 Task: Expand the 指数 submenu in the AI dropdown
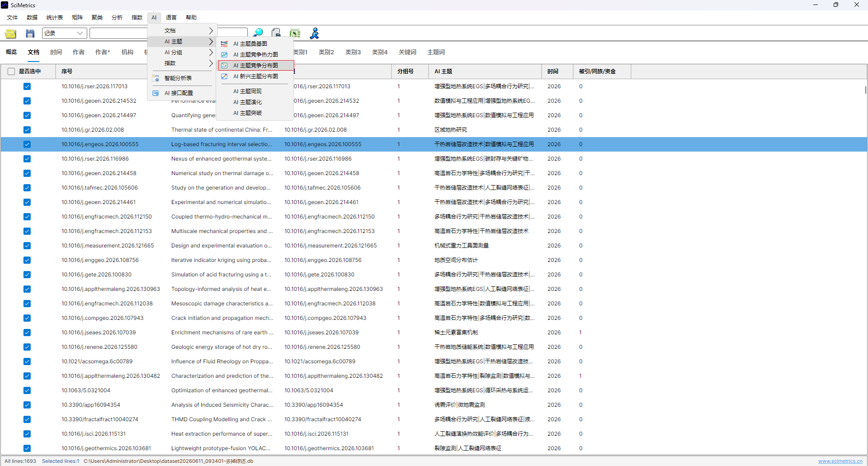point(182,63)
